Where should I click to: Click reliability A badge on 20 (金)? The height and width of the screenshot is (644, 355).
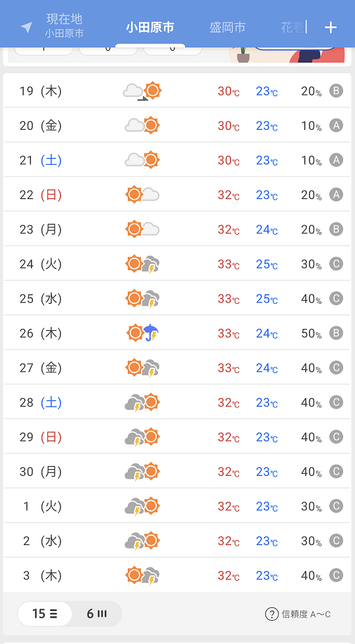coord(336,125)
